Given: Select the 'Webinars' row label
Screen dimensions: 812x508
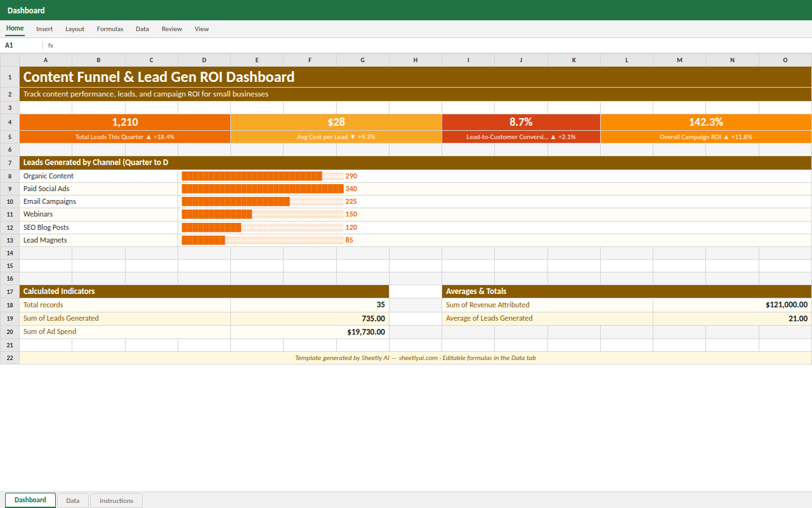Looking at the screenshot, I should tap(99, 214).
